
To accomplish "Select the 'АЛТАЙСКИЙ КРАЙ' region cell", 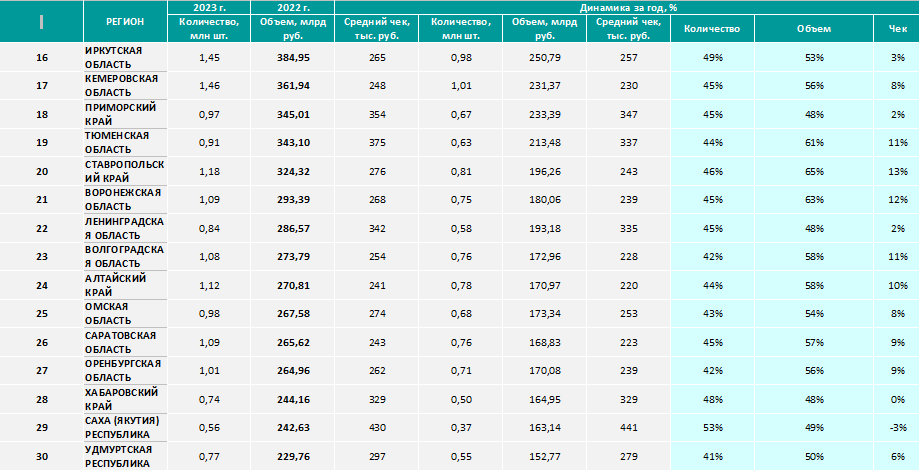I will click(x=125, y=285).
